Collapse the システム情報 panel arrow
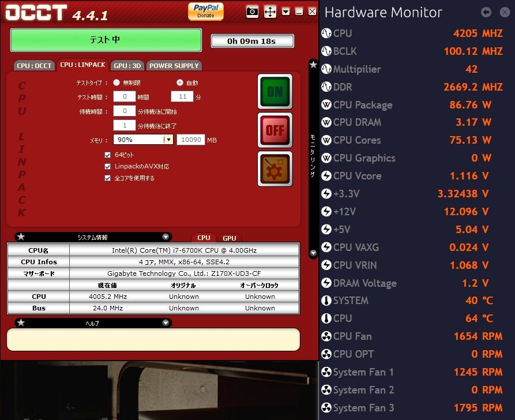The image size is (515, 420). coord(166,237)
